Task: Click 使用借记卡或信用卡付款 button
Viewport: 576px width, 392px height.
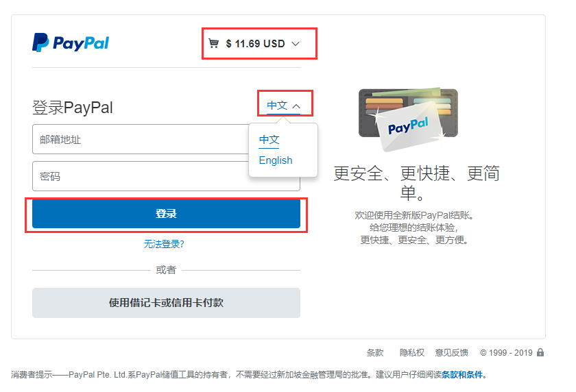Action: (x=166, y=303)
